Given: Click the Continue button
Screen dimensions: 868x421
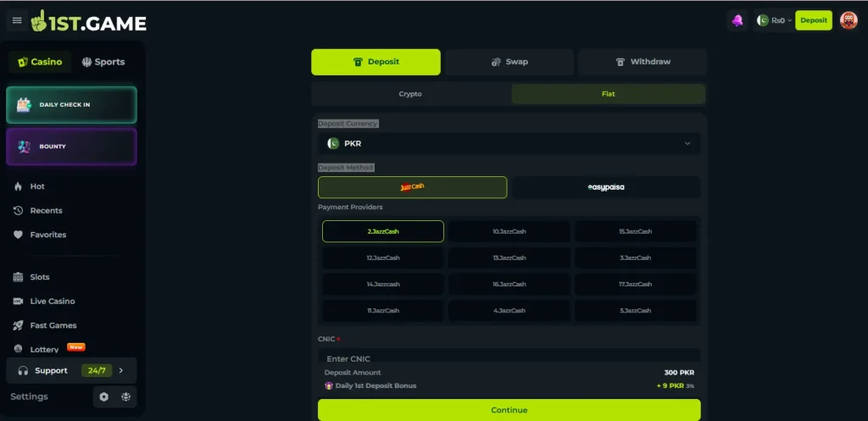Looking at the screenshot, I should click(509, 410).
